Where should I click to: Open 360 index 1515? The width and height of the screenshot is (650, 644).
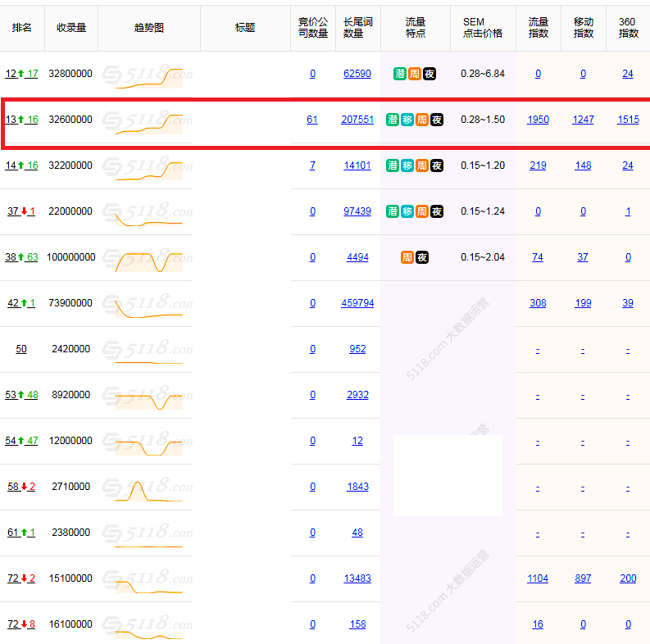(629, 120)
